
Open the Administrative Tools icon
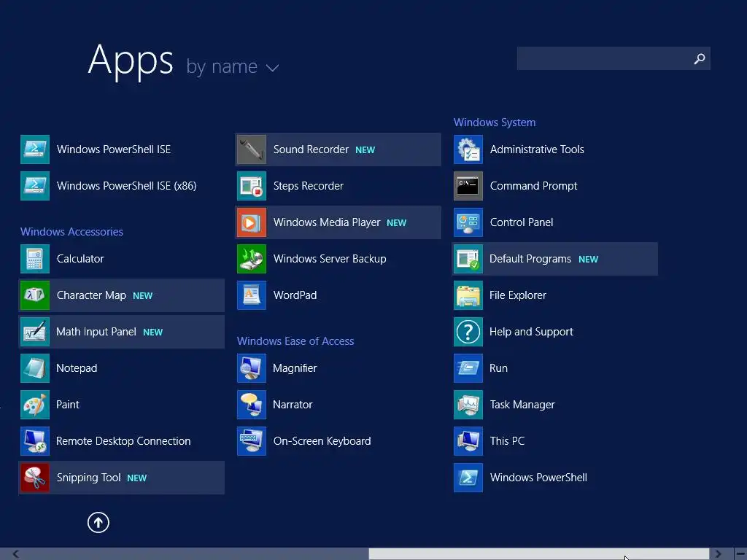pos(468,149)
